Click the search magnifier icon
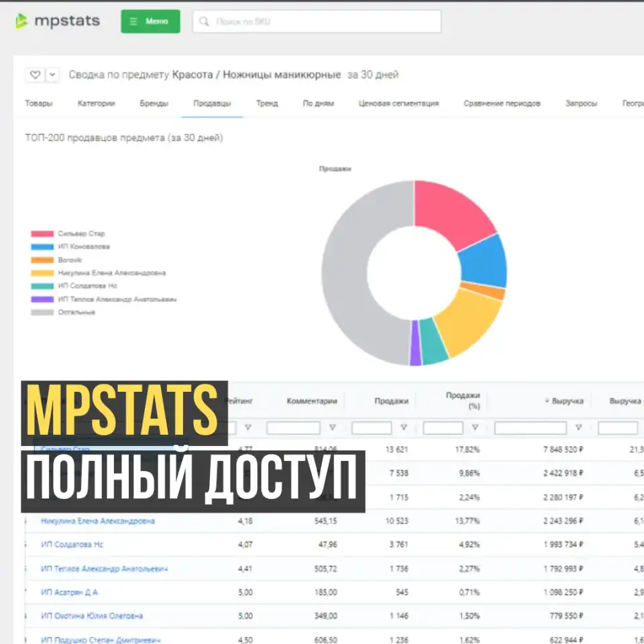This screenshot has height=644, width=644. [204, 21]
